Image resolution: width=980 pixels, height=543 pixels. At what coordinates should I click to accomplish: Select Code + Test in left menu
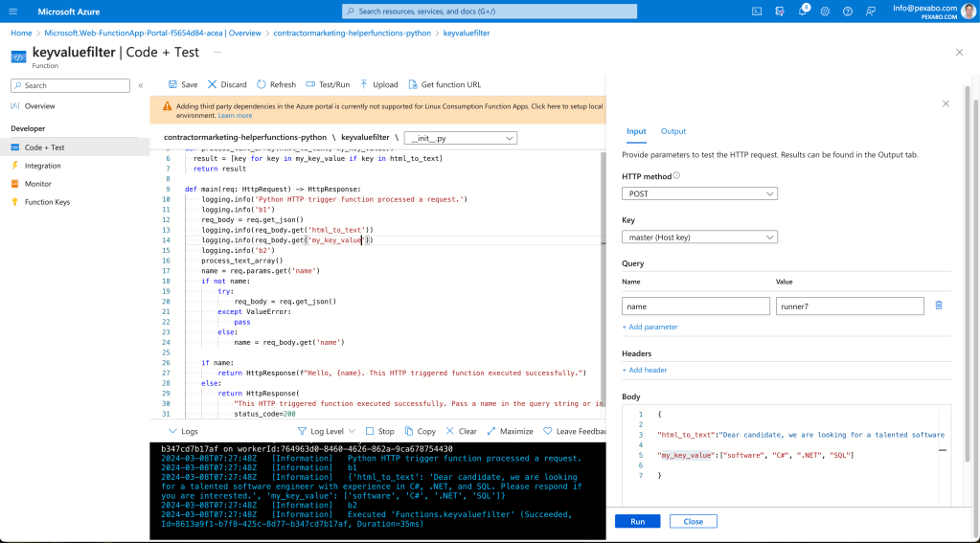tap(75, 147)
